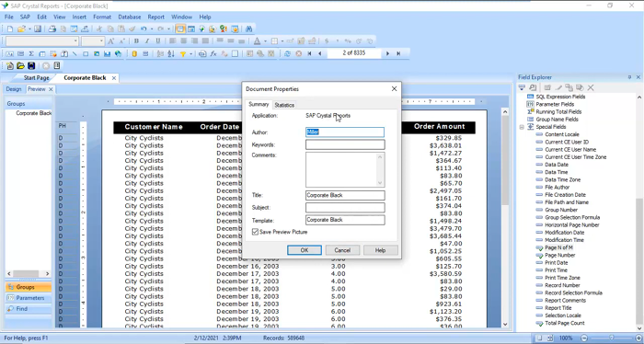Viewport: 644px width, 344px height.
Task: Click the Refresh report data icon
Action: click(x=287, y=53)
